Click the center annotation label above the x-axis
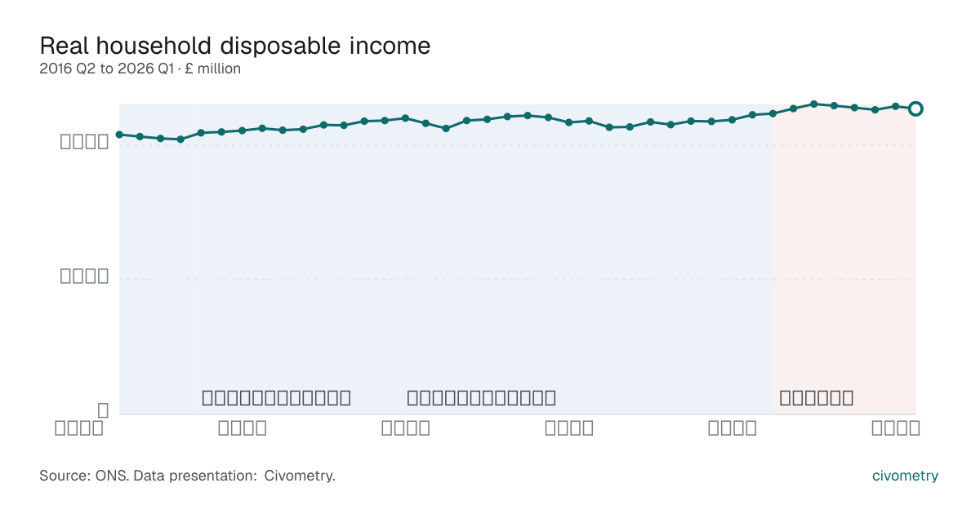The height and width of the screenshot is (514, 980). [482, 398]
